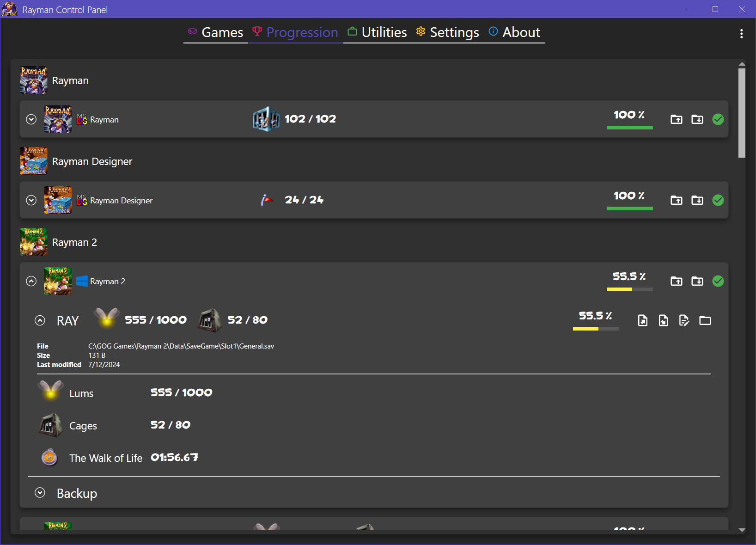Click the cage icon beside 102 / 102

coord(266,119)
